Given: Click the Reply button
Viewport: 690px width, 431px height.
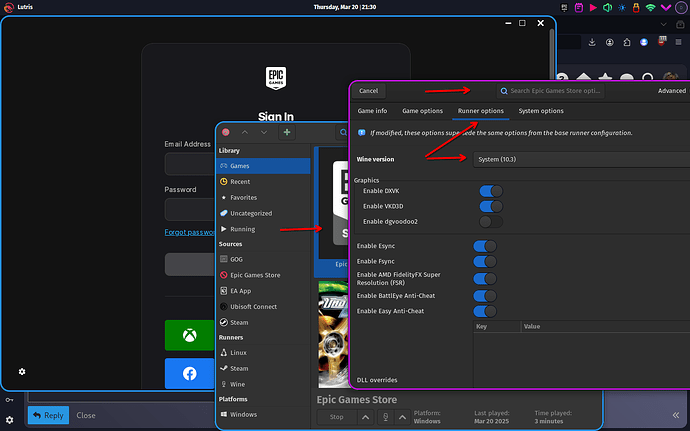Looking at the screenshot, I should (48, 415).
